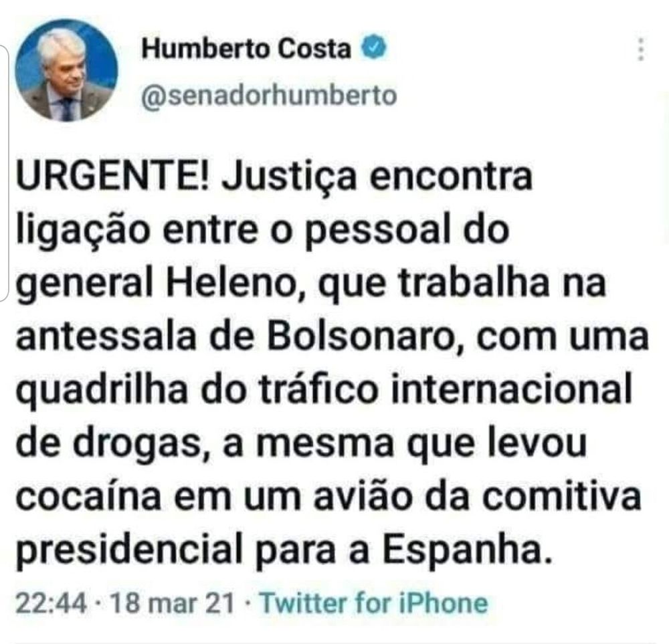Click the blue verified badge
Viewport: 669px width, 644px height.
click(x=374, y=47)
